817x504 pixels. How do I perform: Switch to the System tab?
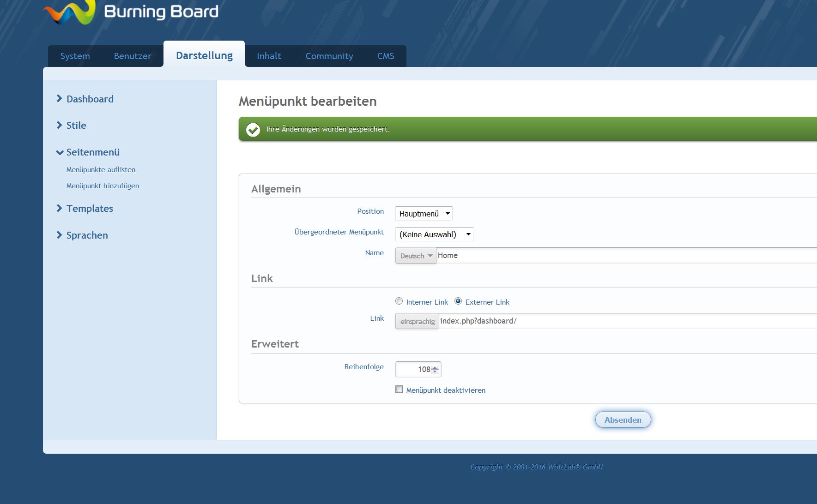click(x=75, y=56)
